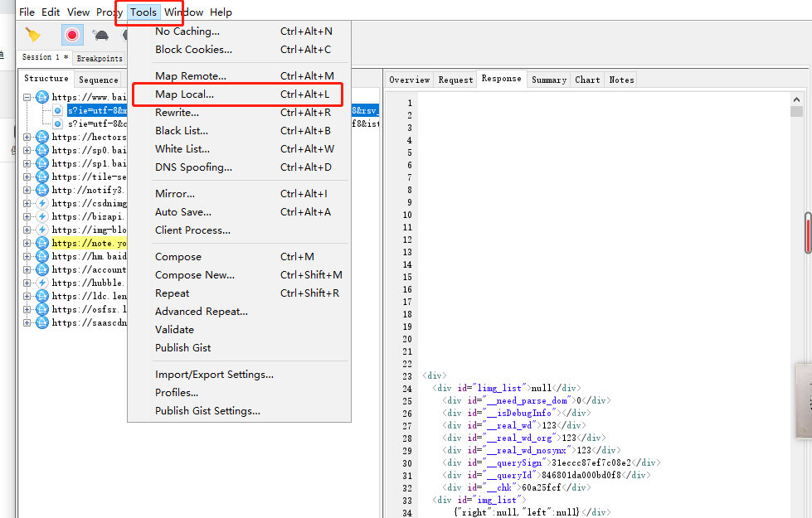The image size is (812, 518).
Task: Switch to Session 1 tab
Action: pyautogui.click(x=45, y=57)
